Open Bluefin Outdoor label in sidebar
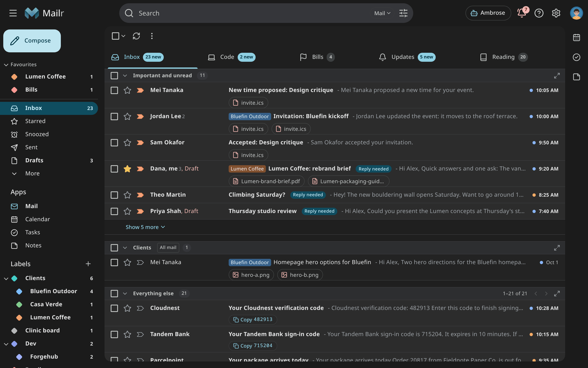This screenshot has width=588, height=368. tap(53, 291)
